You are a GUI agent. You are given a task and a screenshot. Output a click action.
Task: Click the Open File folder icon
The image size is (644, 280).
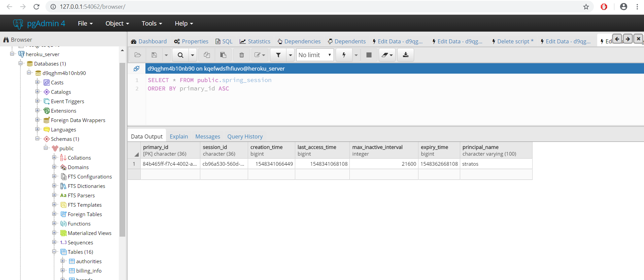(x=138, y=55)
